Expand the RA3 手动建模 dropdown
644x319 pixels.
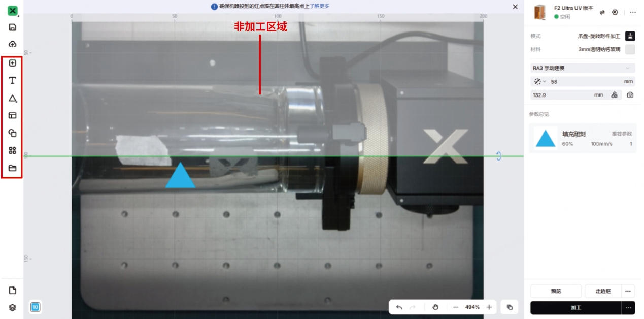[628, 68]
